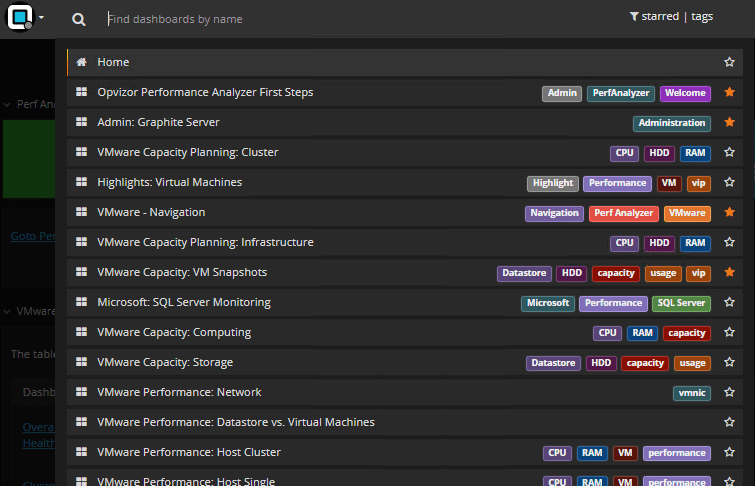Click the grid icon beside Admin: Graphite Server
The height and width of the screenshot is (486, 755).
pos(82,122)
